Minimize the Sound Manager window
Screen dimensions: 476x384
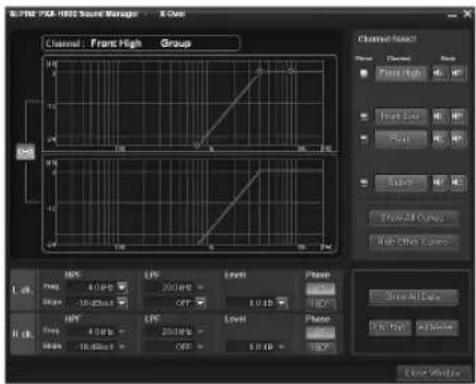[x=452, y=15]
